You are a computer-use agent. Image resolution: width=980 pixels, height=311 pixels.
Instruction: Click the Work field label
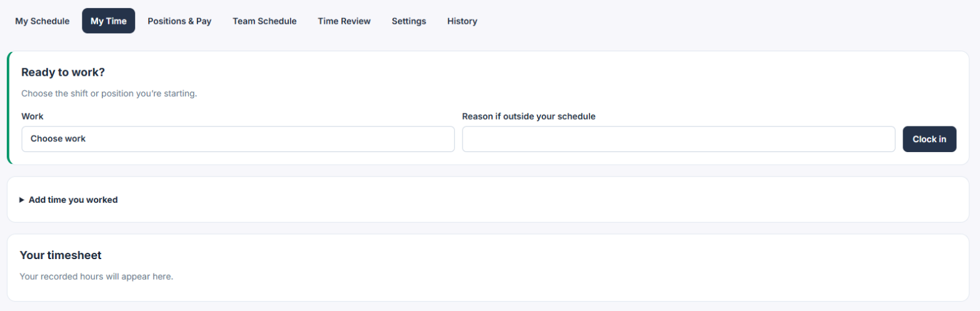click(32, 116)
